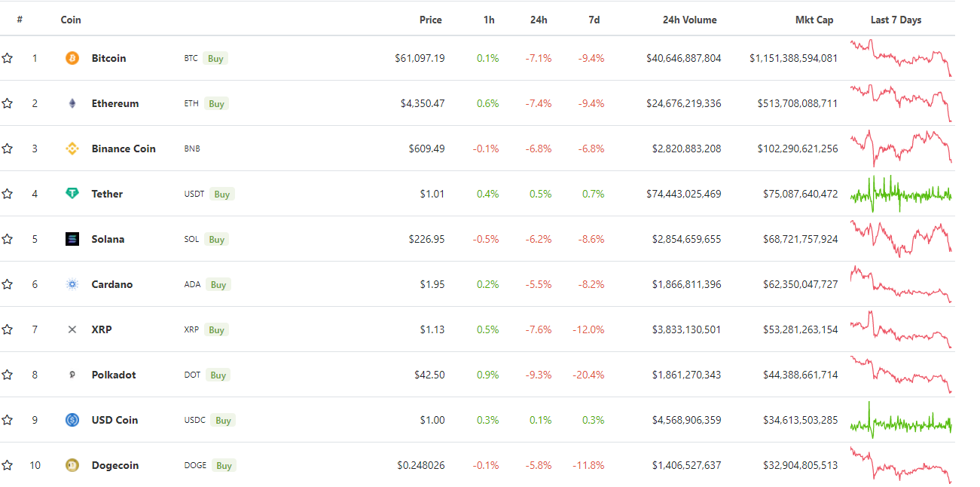Click the Polkadot logo icon
This screenshot has width=980, height=487.
click(x=72, y=375)
